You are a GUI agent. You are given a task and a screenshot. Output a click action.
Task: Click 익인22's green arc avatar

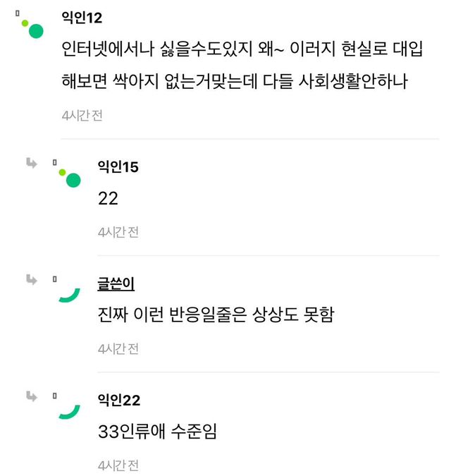click(70, 411)
